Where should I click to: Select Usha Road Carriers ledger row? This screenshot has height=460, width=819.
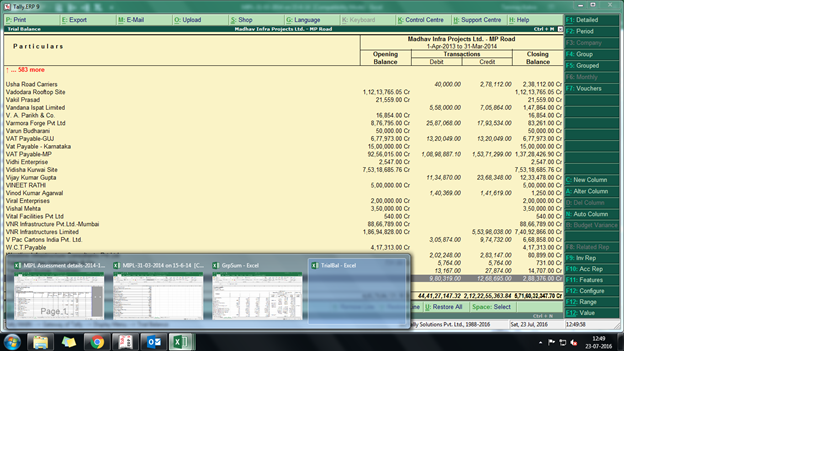(284, 84)
